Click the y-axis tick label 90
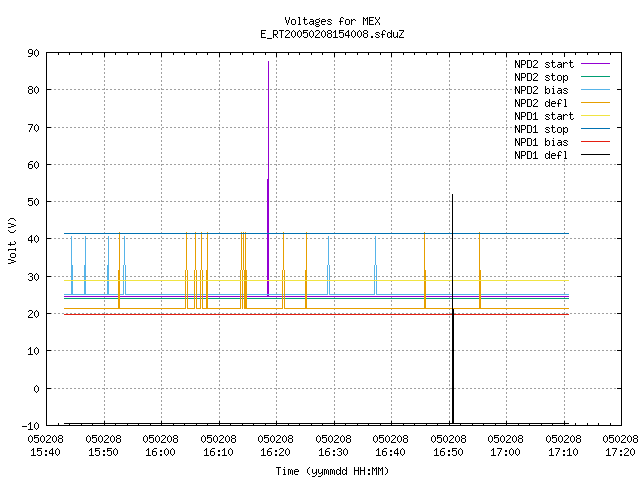Screen dimensions: 640x480 (x=33, y=53)
